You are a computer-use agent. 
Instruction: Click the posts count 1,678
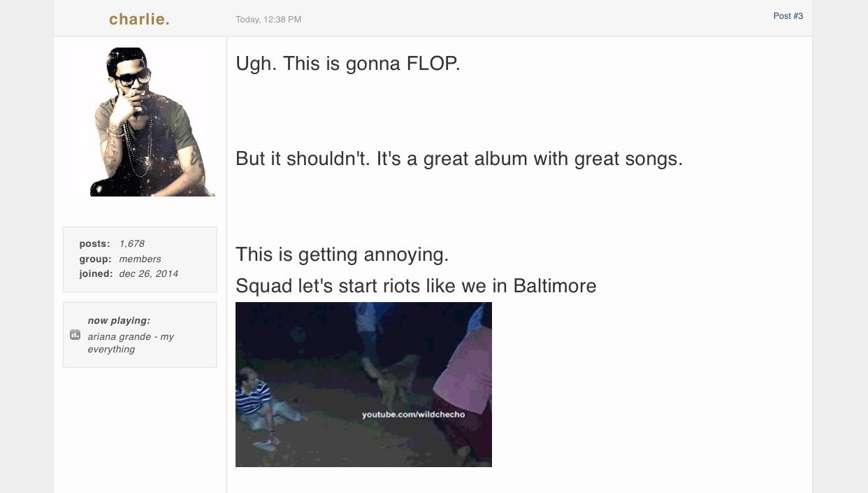tap(132, 243)
